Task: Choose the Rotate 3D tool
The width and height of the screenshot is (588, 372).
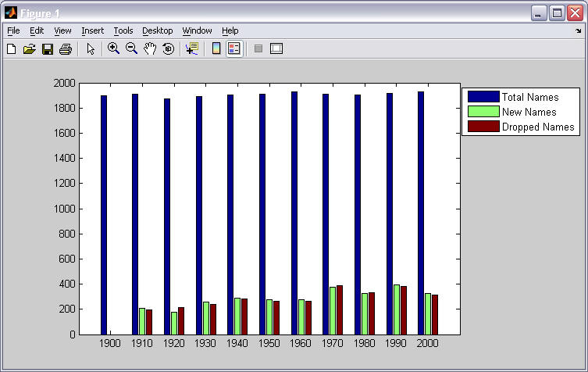Action: pos(167,48)
